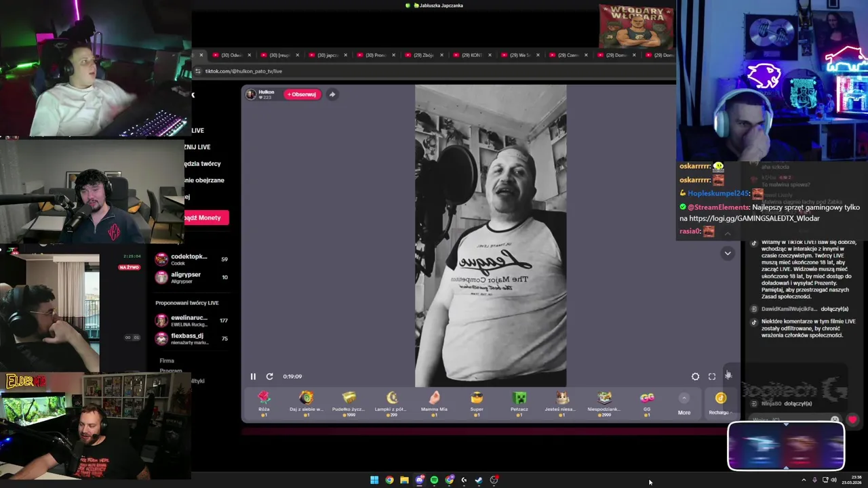
Task: Send the GG gift
Action: 647,403
